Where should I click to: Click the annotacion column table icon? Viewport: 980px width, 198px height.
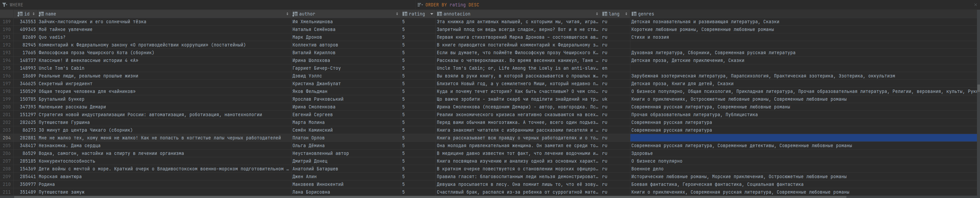point(440,14)
